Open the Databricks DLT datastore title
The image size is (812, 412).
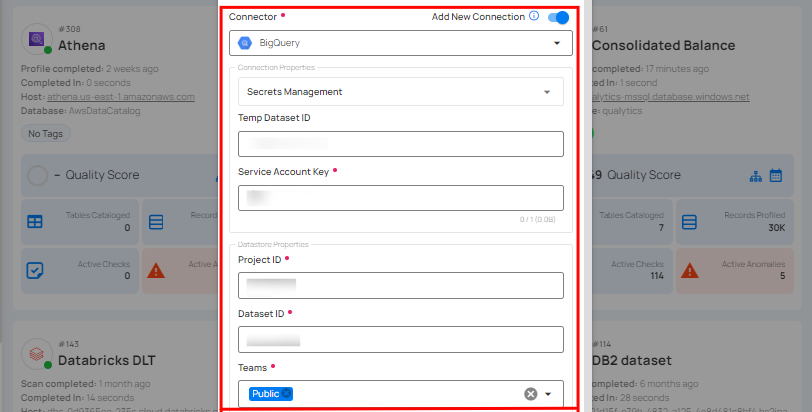tap(107, 360)
